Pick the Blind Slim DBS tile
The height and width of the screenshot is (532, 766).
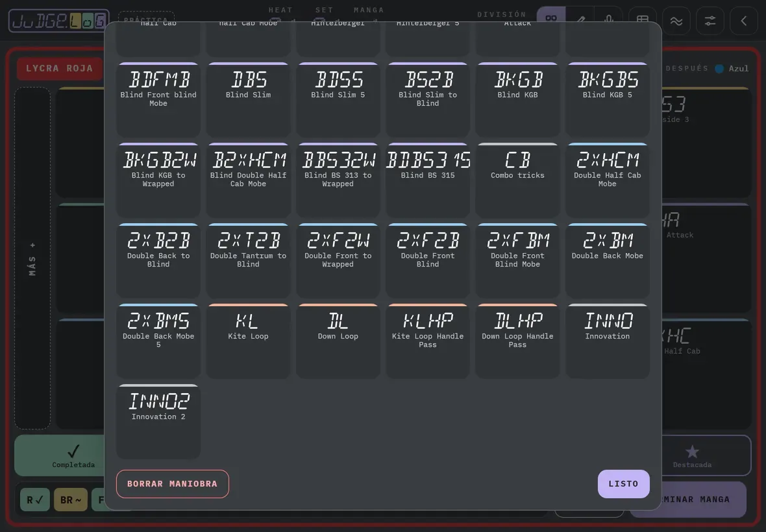(x=248, y=99)
